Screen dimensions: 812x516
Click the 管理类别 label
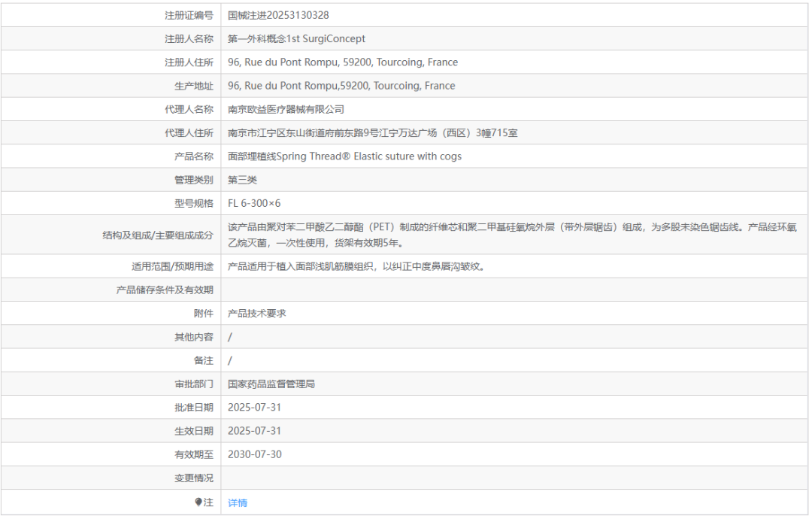(x=194, y=180)
